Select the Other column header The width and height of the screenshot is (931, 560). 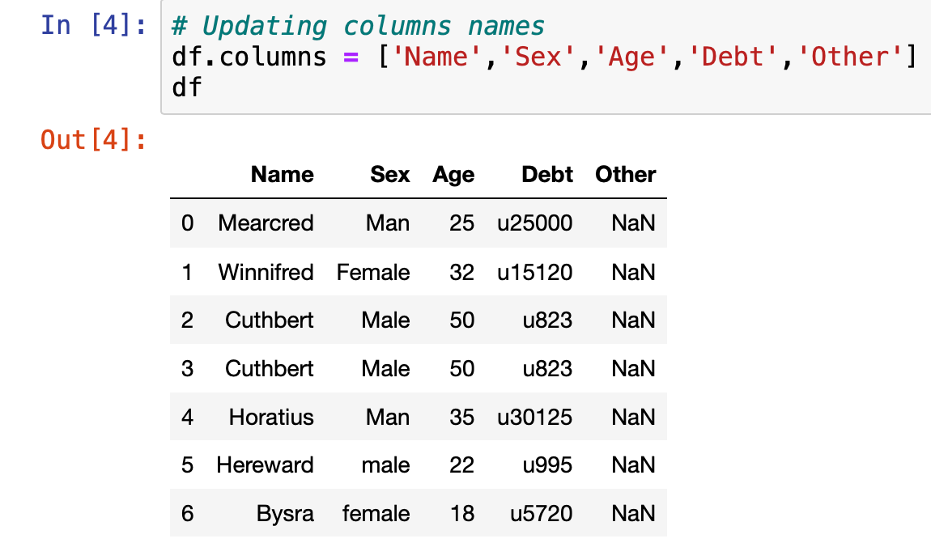[625, 174]
